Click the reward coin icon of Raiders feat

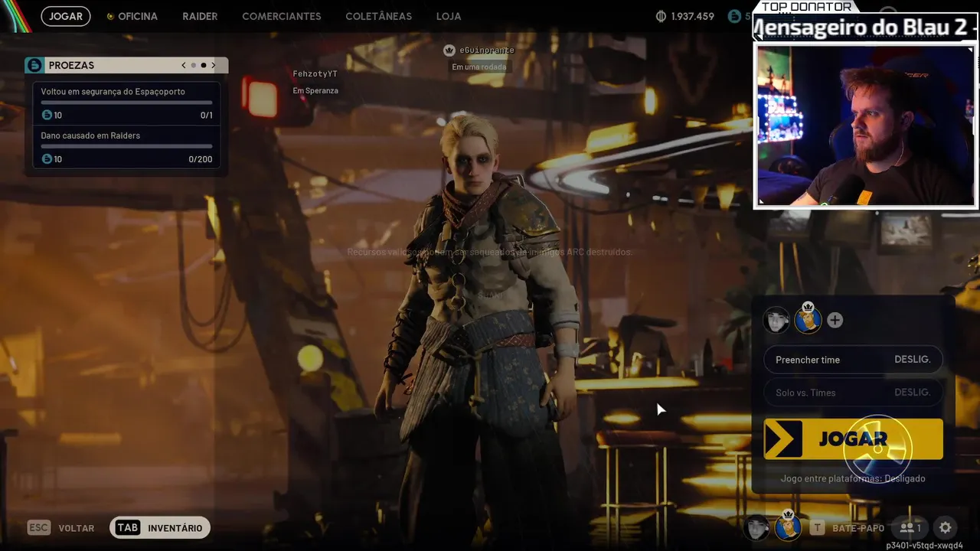[47, 159]
